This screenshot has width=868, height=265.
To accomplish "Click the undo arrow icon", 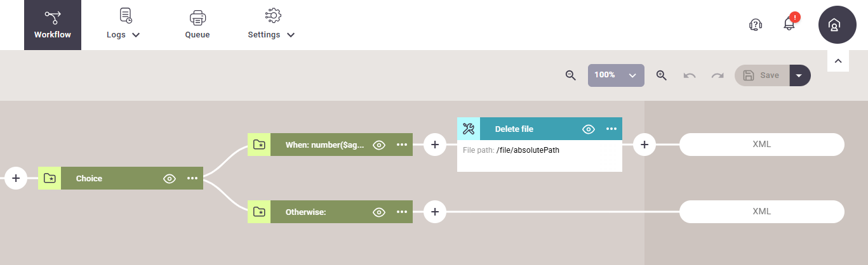I will (x=690, y=75).
